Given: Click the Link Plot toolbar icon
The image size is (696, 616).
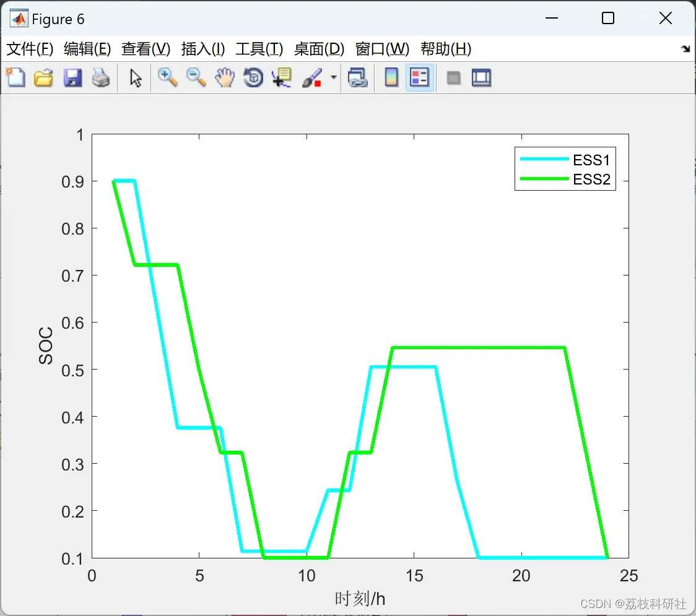Looking at the screenshot, I should click(x=357, y=77).
